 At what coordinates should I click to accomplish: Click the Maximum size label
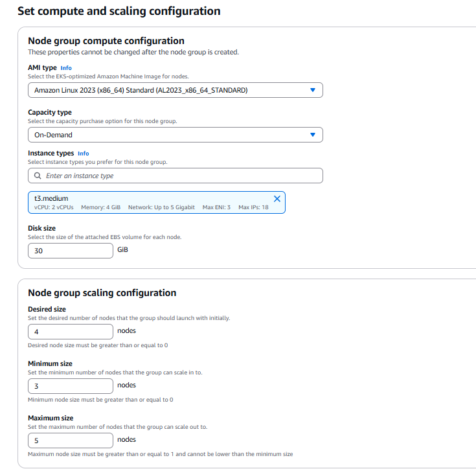coord(51,418)
